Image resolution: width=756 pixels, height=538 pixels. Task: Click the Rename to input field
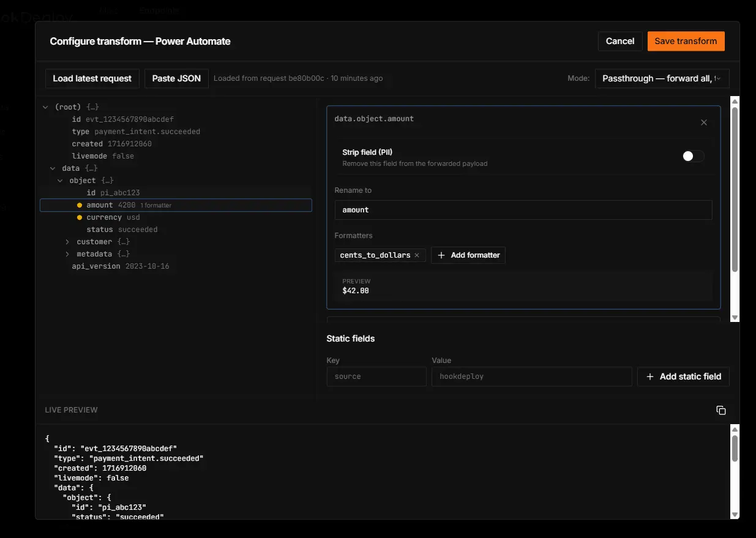pyautogui.click(x=523, y=210)
